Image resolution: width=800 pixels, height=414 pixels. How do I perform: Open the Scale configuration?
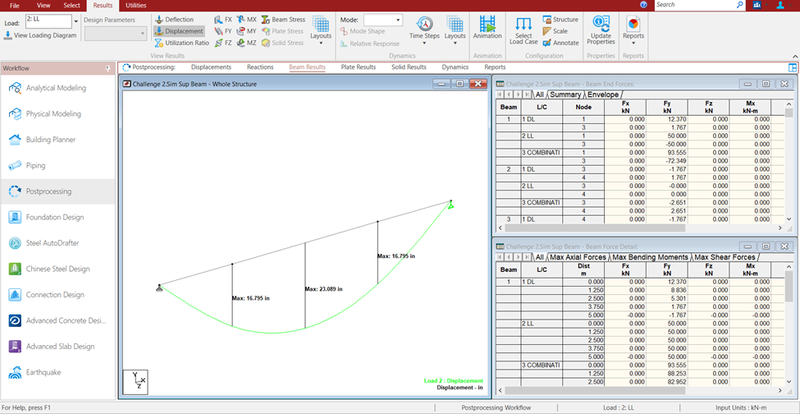coord(555,31)
